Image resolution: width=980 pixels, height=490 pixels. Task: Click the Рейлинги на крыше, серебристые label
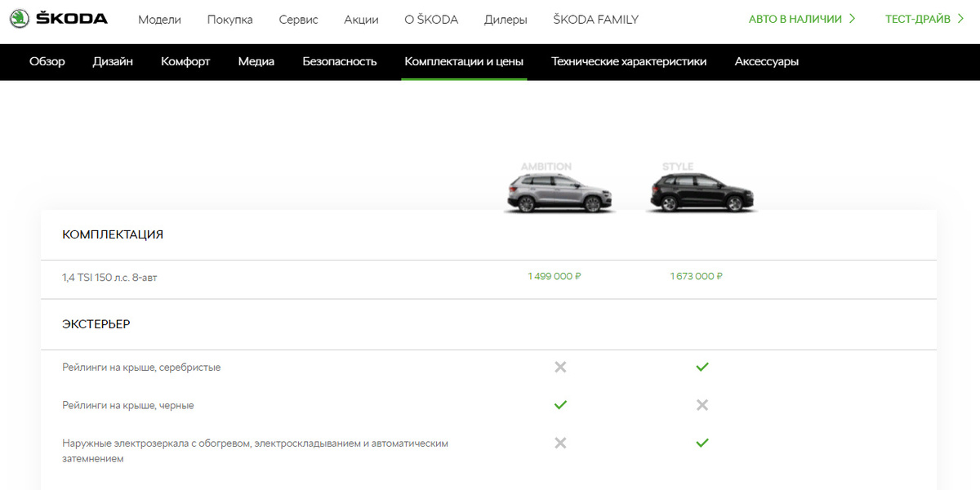(141, 367)
